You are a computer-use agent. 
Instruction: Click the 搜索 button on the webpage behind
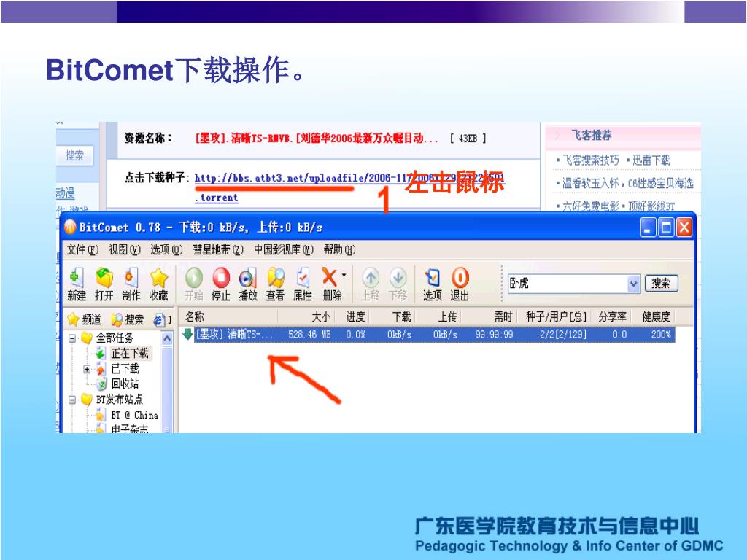point(74,155)
